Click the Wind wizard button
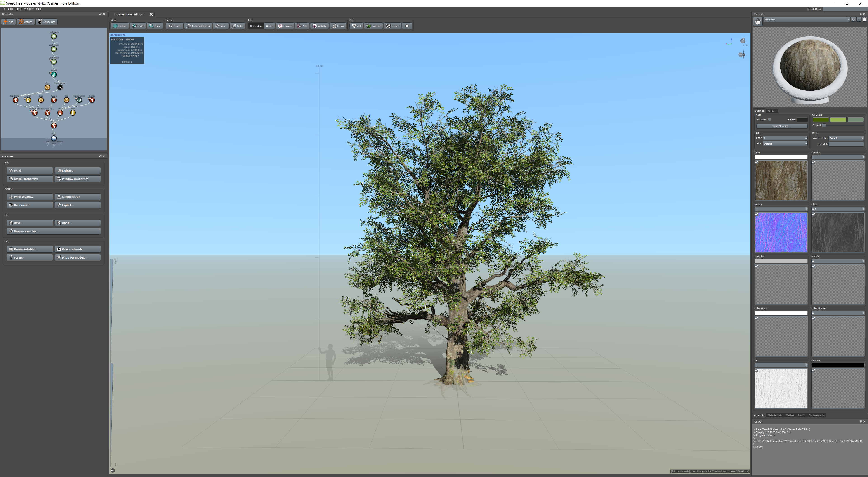The height and width of the screenshot is (477, 868). (x=30, y=196)
